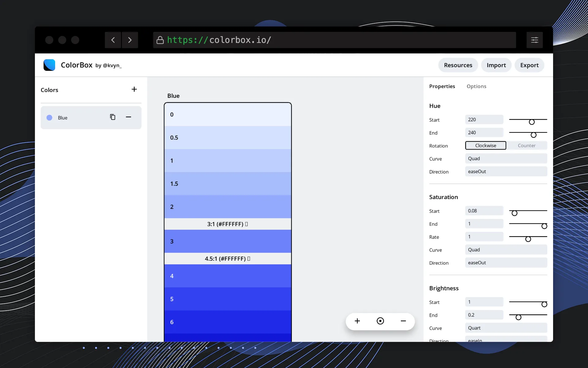Select Clockwise hue rotation
This screenshot has width=588, height=368.
pos(486,145)
